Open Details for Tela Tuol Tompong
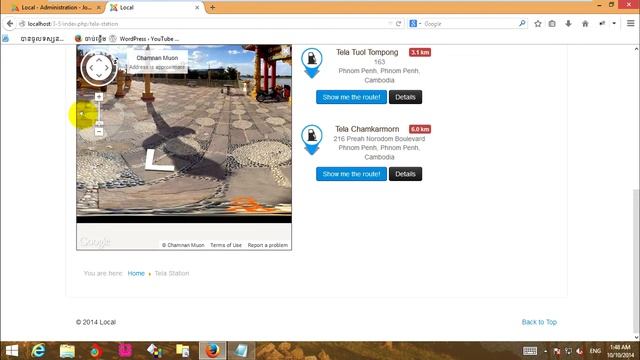640x360 pixels. [405, 97]
